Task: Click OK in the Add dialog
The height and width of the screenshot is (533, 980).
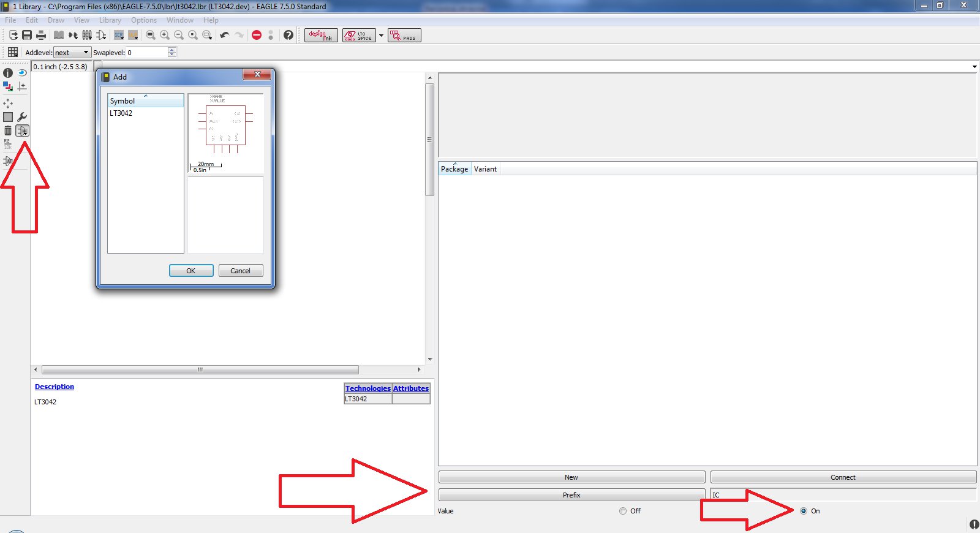Action: (x=191, y=271)
